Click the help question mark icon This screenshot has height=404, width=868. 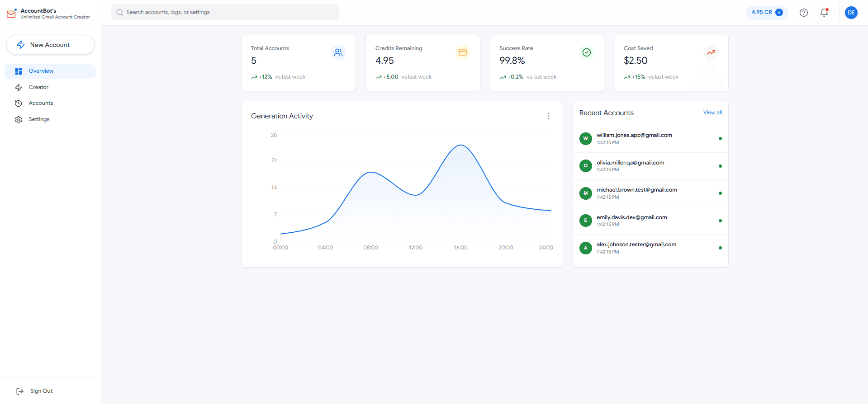(803, 13)
